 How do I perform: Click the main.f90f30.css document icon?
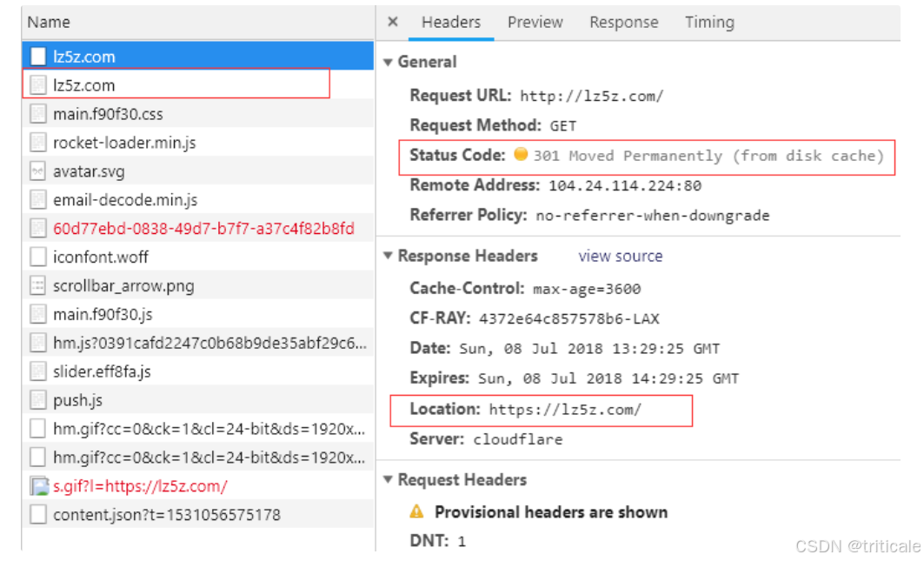tap(37, 113)
